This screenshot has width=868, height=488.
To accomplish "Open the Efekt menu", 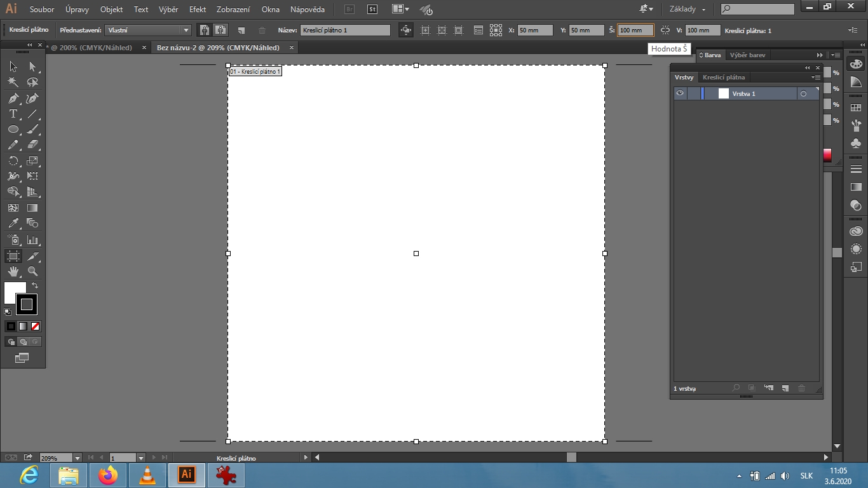I will click(197, 10).
